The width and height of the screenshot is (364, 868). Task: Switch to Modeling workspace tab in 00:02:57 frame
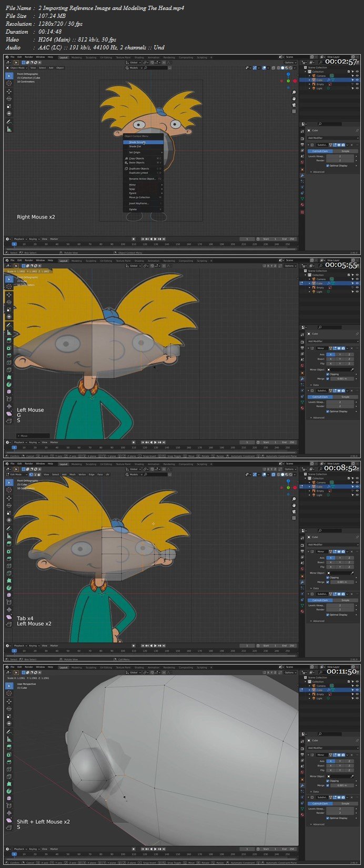pos(76,57)
